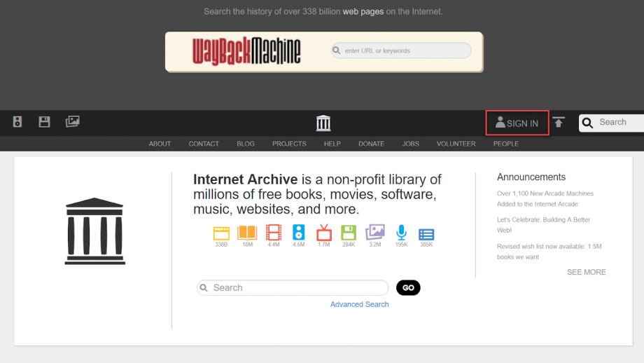Open the video film icon labeled 4.4M
Image resolution: width=644 pixels, height=363 pixels.
(274, 232)
